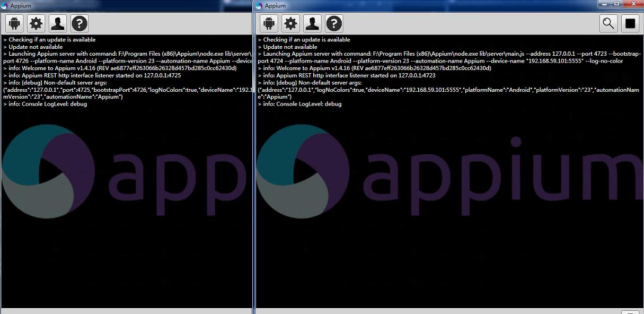Click the 'Appium' title text of right window
This screenshot has height=314, width=644.
275,6
